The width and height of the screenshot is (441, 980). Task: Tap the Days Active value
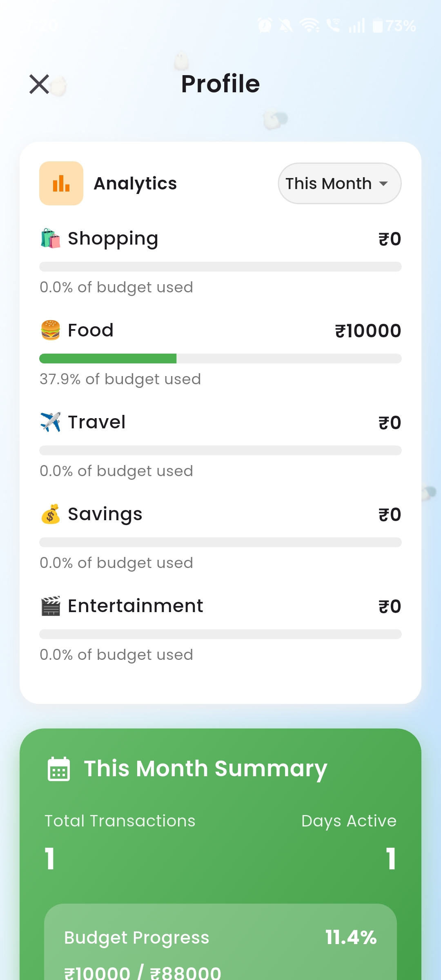pos(391,858)
